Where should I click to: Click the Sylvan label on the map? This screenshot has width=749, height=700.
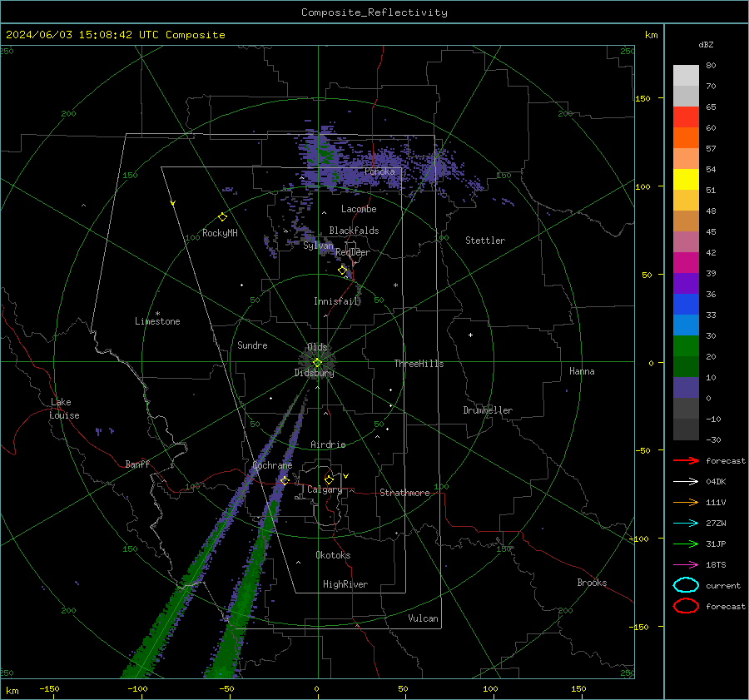click(318, 246)
